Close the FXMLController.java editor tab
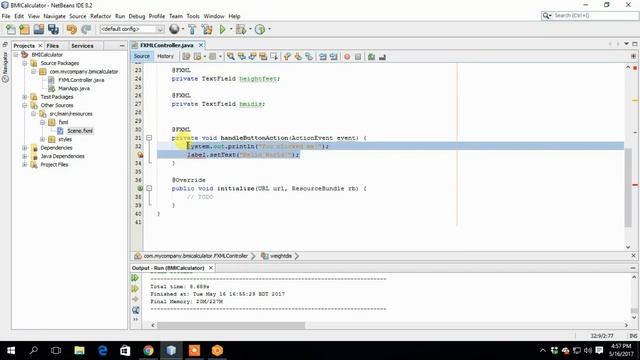 [x=200, y=45]
